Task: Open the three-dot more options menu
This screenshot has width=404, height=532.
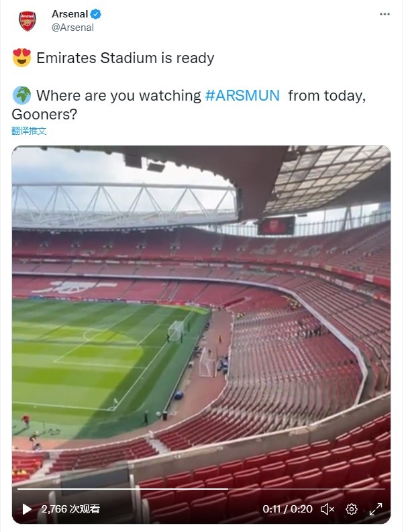Action: point(385,14)
